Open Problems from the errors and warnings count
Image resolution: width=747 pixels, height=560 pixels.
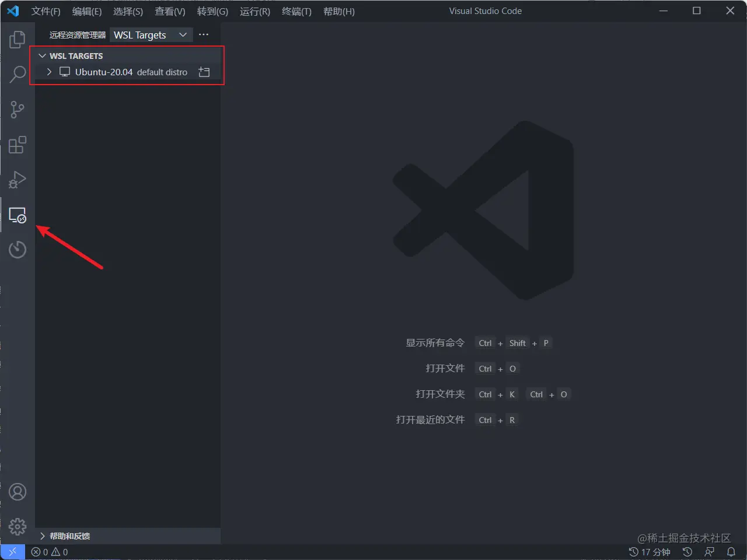click(x=50, y=552)
